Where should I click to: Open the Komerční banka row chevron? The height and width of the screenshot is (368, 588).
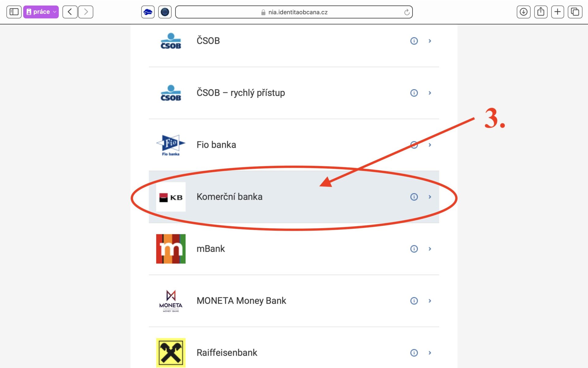[x=430, y=197]
